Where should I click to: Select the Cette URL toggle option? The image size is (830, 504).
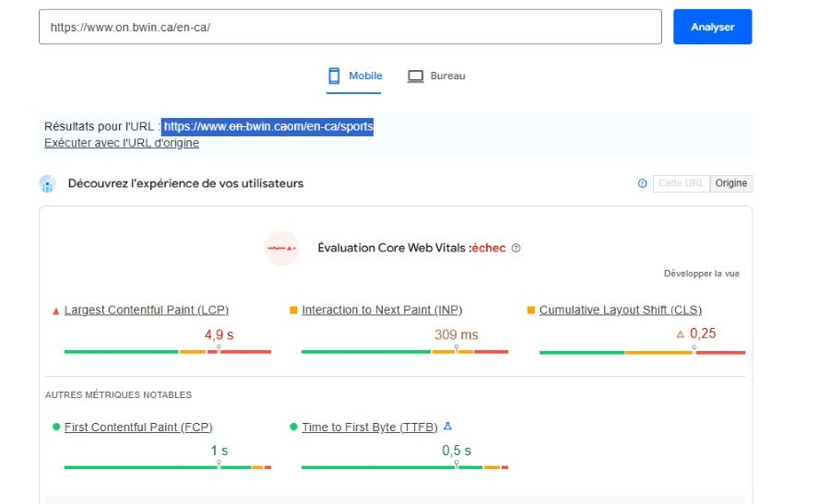[x=682, y=183]
